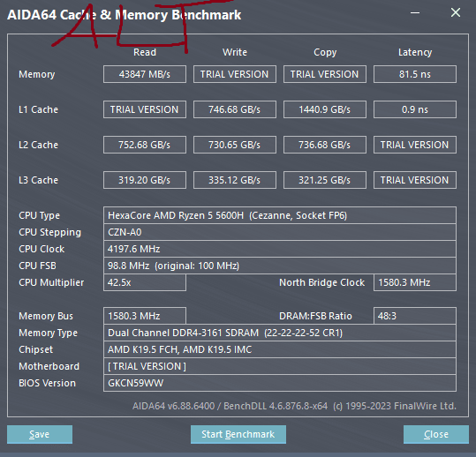This screenshot has height=457, width=476.
Task: Click the DRAM:FSB Ratio label
Action: click(x=315, y=316)
